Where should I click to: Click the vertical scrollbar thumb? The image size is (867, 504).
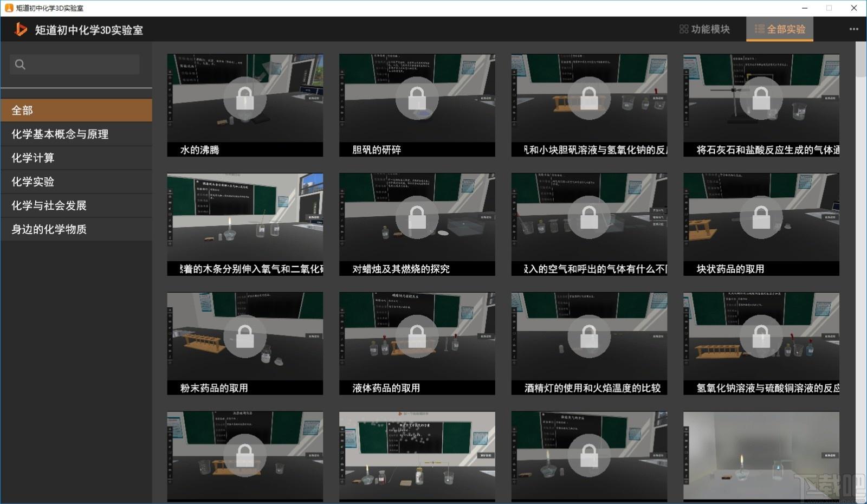point(860,60)
